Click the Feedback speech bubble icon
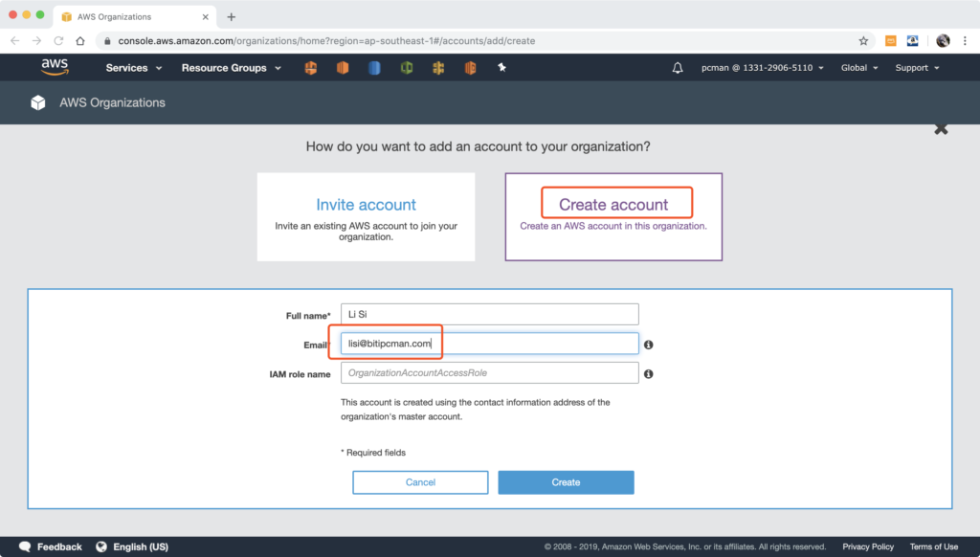The width and height of the screenshot is (980, 557). pyautogui.click(x=25, y=546)
